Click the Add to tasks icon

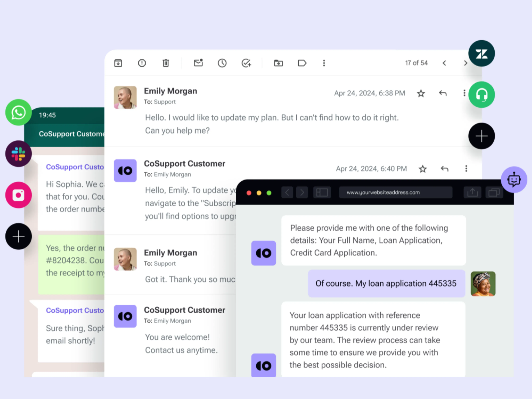(246, 63)
